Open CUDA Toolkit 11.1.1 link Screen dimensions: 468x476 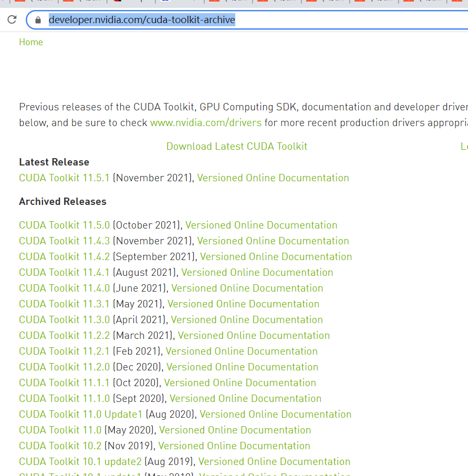pyautogui.click(x=64, y=383)
